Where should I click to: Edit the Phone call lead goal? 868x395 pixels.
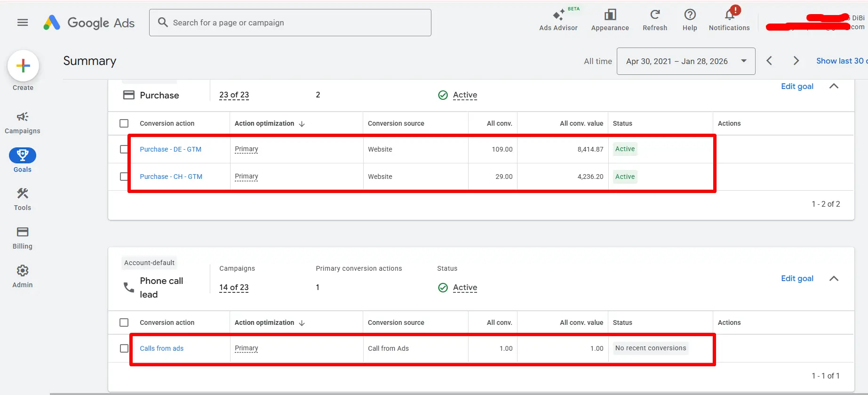(x=797, y=278)
